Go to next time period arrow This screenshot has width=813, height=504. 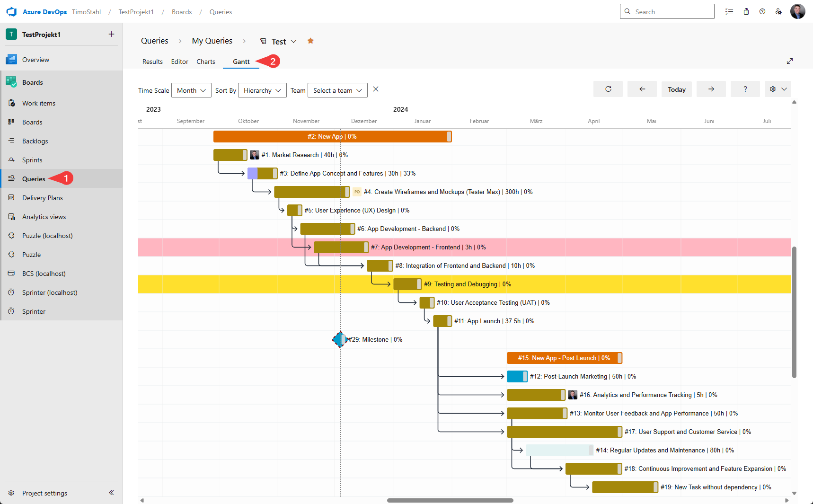[711, 89]
